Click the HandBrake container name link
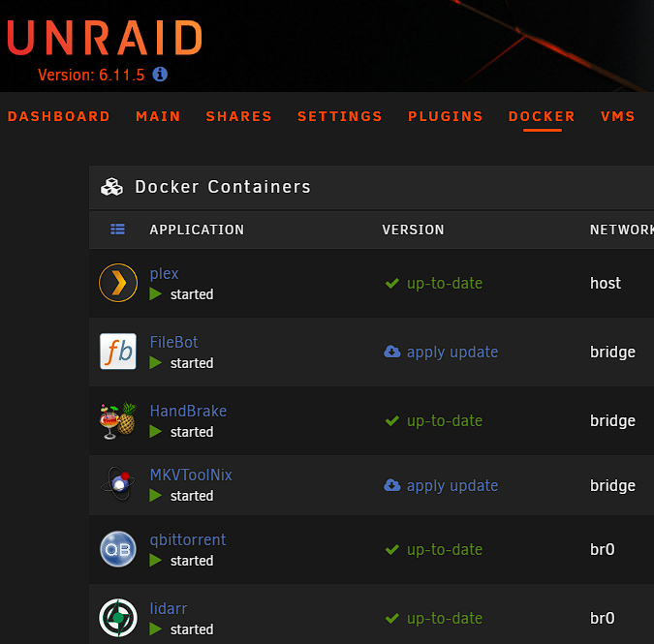Screen dimensions: 654x644 [x=188, y=411]
